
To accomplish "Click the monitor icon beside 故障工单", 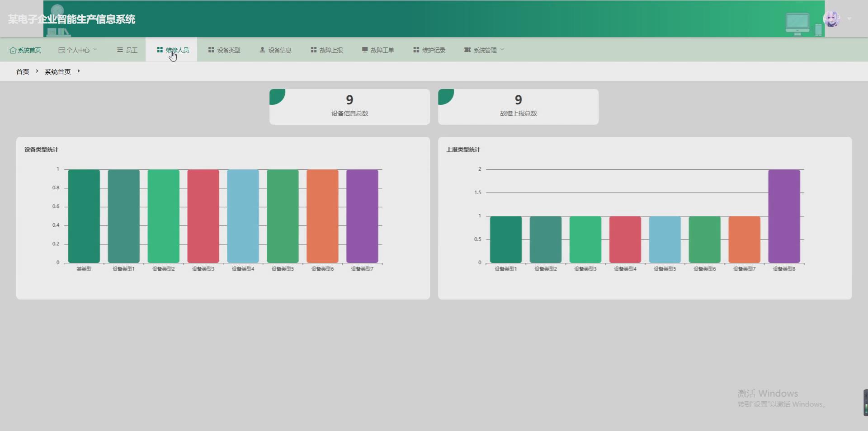I will coord(365,50).
